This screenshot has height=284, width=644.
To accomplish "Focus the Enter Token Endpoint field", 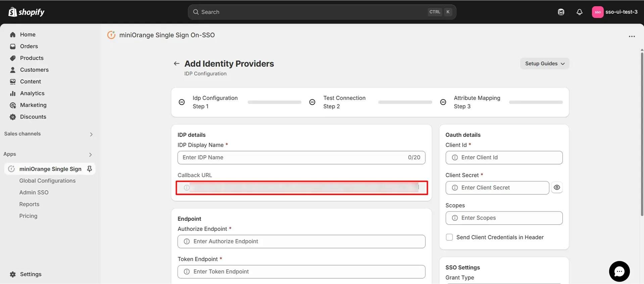I will point(301,272).
